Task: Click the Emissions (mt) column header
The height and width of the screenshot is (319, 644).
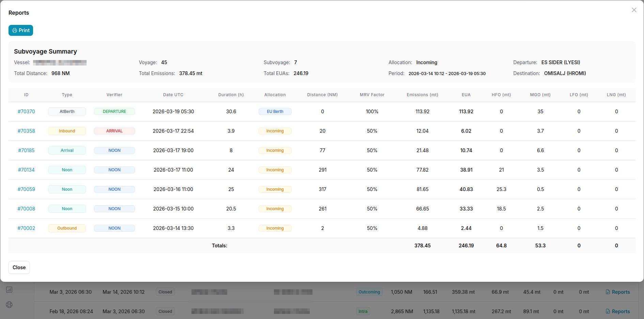Action: [x=423, y=95]
